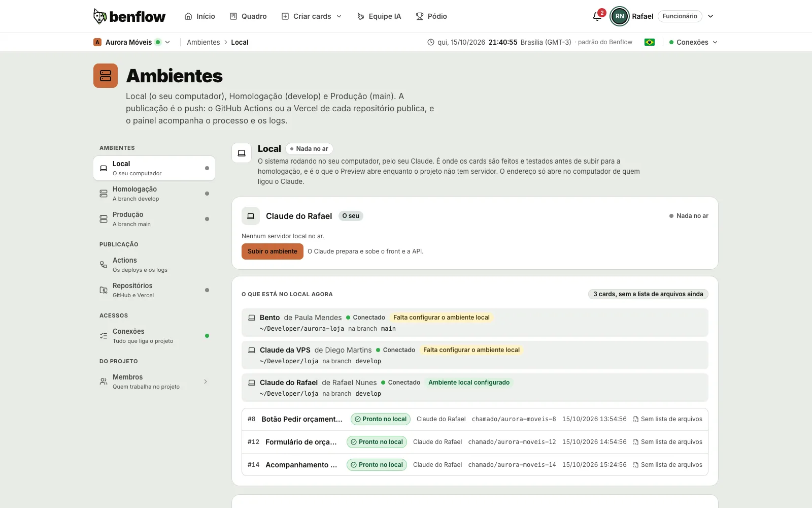Click the Bento de Paula Mendes row
The image size is (812, 508).
pyautogui.click(x=475, y=323)
